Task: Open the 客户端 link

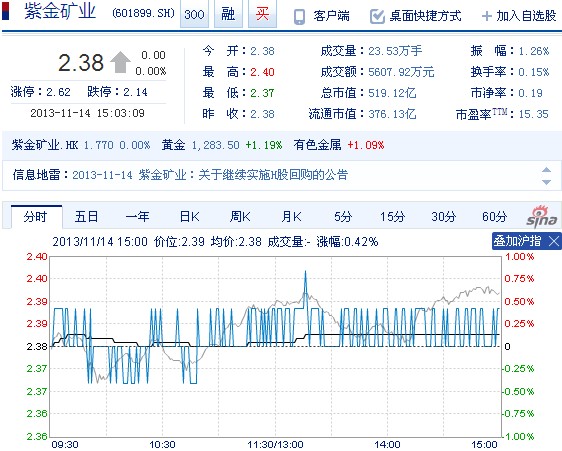Action: pyautogui.click(x=331, y=16)
